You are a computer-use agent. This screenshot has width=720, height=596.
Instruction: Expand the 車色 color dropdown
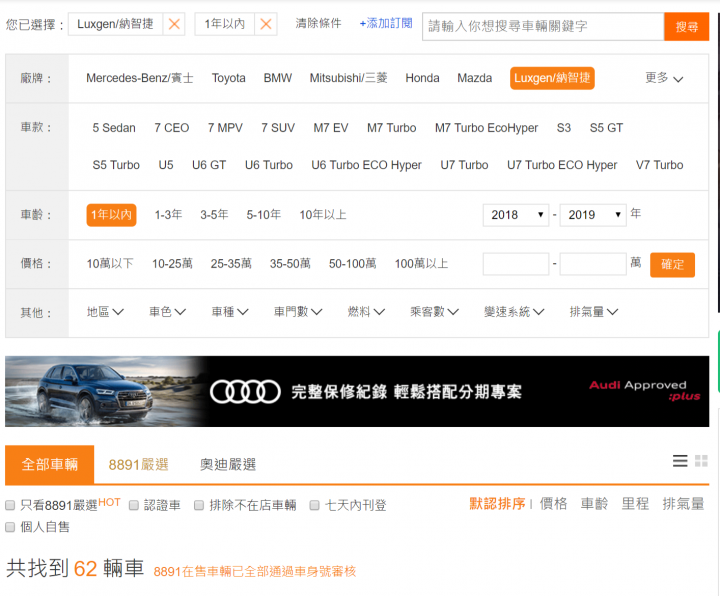[168, 312]
